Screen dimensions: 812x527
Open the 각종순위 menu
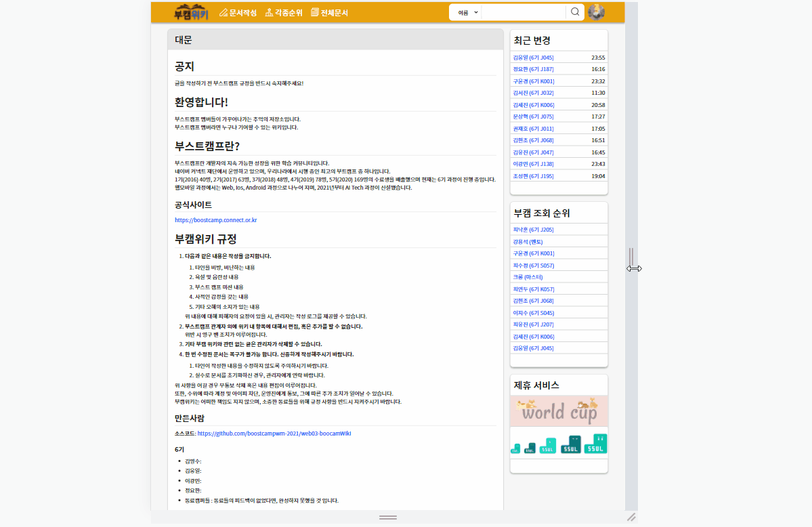(283, 12)
